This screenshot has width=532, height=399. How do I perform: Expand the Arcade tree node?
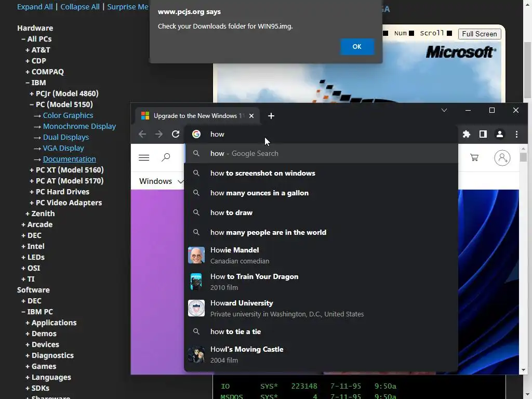coord(37,224)
